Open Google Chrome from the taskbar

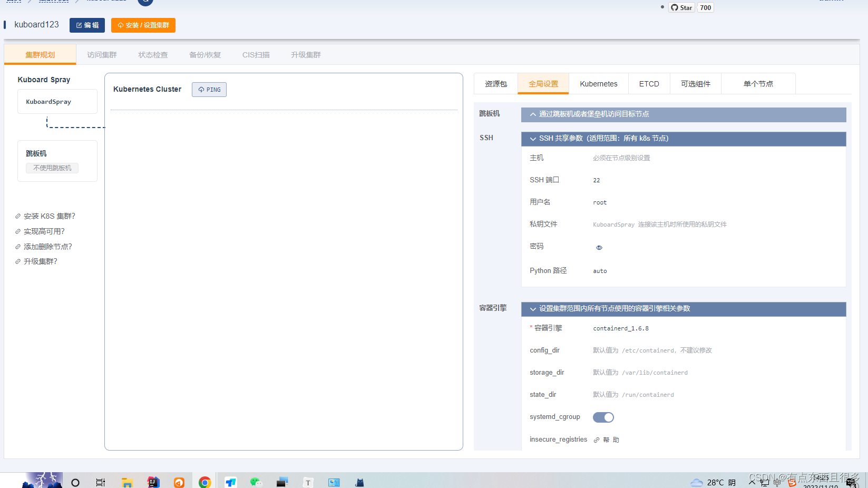coord(205,482)
